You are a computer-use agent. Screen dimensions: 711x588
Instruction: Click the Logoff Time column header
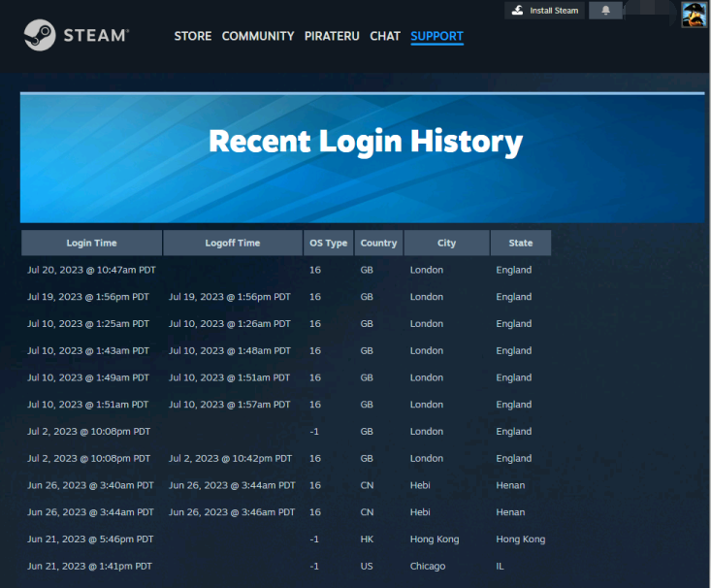(233, 243)
